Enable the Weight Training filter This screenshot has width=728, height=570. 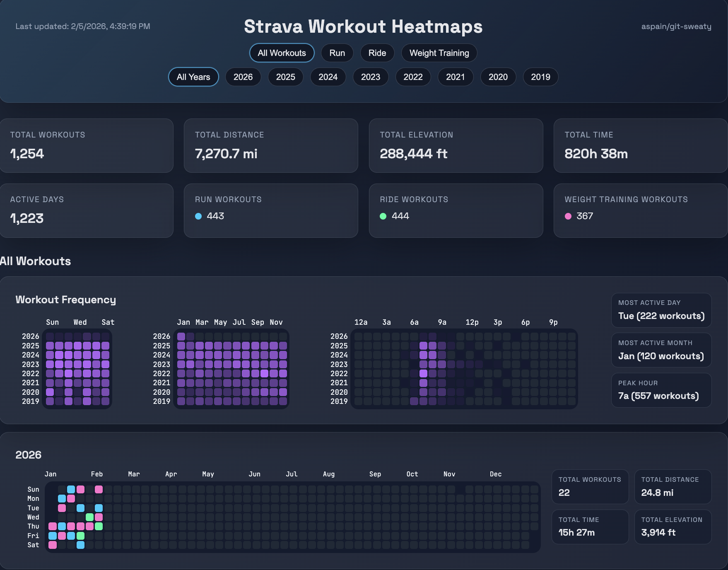pyautogui.click(x=439, y=53)
